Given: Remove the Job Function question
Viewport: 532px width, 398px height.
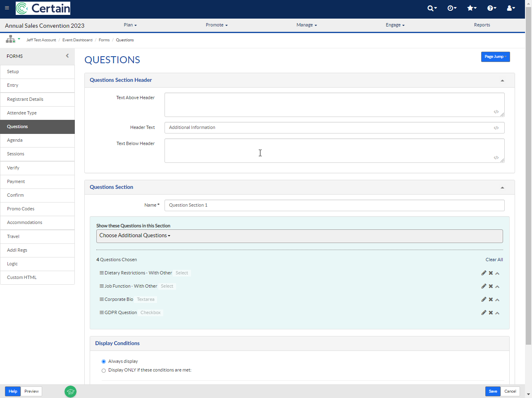Looking at the screenshot, I should click(x=491, y=286).
